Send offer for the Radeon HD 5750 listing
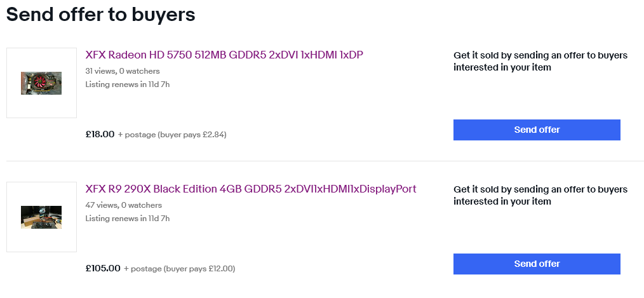The width and height of the screenshot is (644, 298). pos(537,130)
